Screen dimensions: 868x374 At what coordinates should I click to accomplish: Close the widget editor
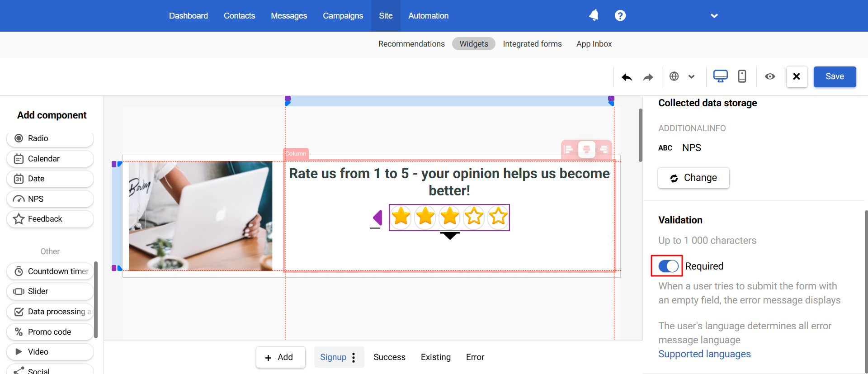pyautogui.click(x=797, y=76)
